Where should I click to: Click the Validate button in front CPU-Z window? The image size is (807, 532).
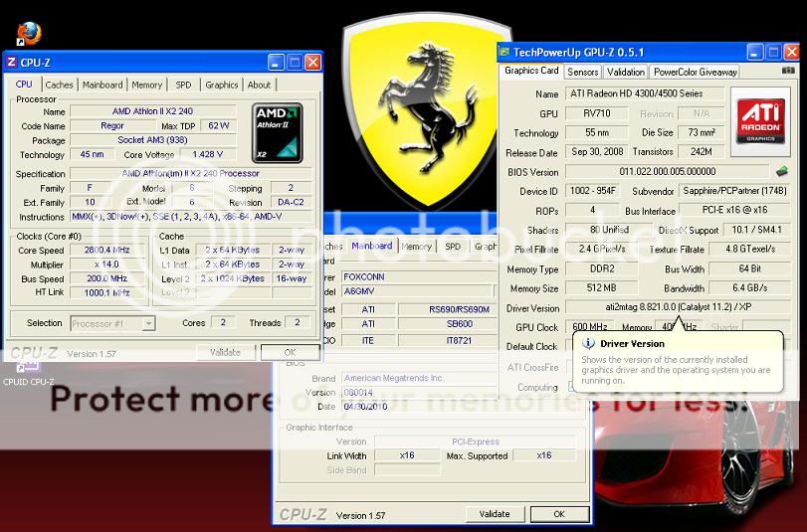point(226,352)
